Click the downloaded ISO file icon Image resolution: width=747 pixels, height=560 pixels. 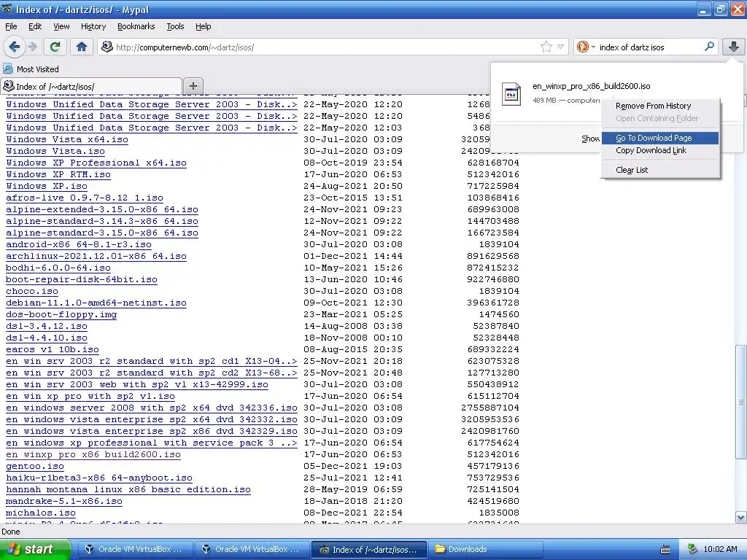click(511, 93)
